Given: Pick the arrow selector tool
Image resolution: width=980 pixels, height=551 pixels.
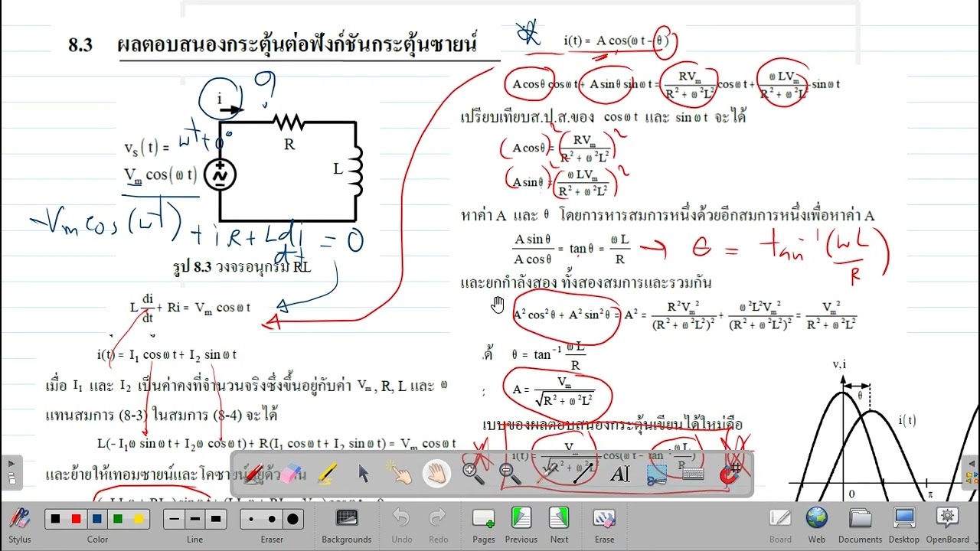Looking at the screenshot, I should 364,474.
